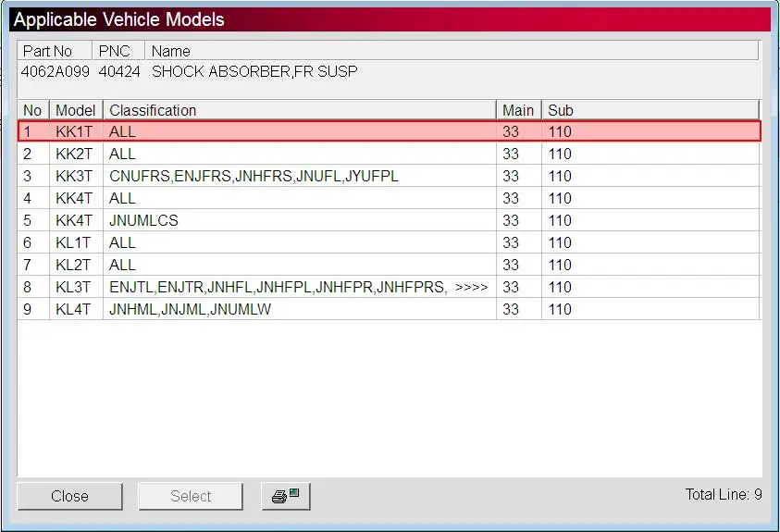Click classification ENJTL,ENJTR,JNHFL in row 8
Image resolution: width=780 pixels, height=532 pixels.
[181, 287]
